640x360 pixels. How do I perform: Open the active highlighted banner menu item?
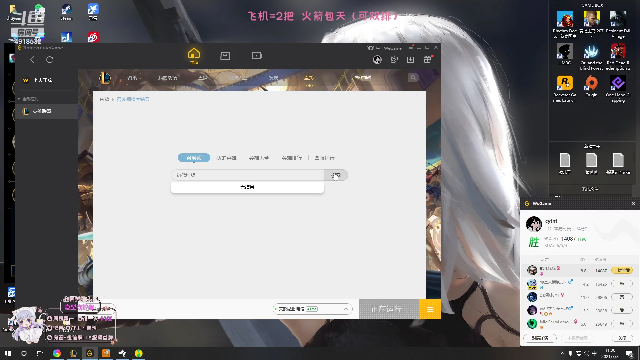(309, 78)
